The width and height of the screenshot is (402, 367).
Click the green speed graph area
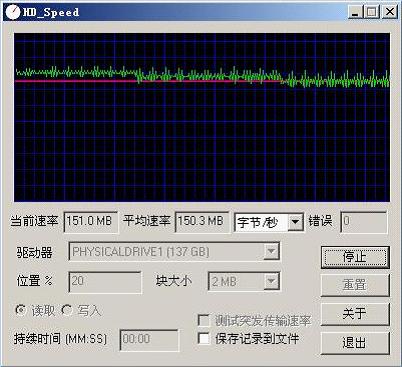202,117
